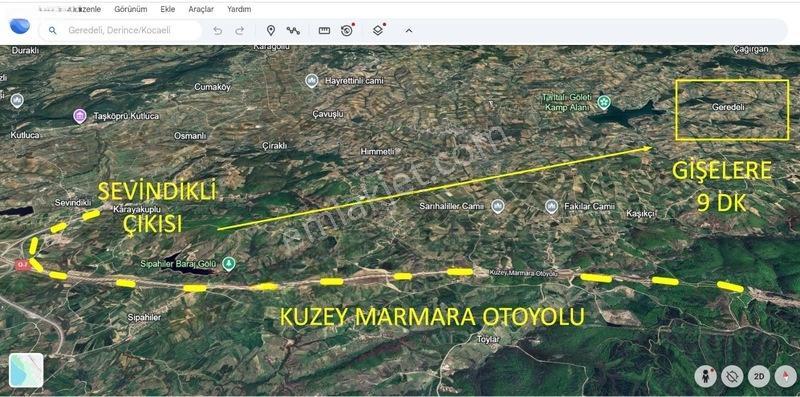This screenshot has height=397, width=800.
Task: Click the Cumaköy place label
Action: [x=212, y=87]
